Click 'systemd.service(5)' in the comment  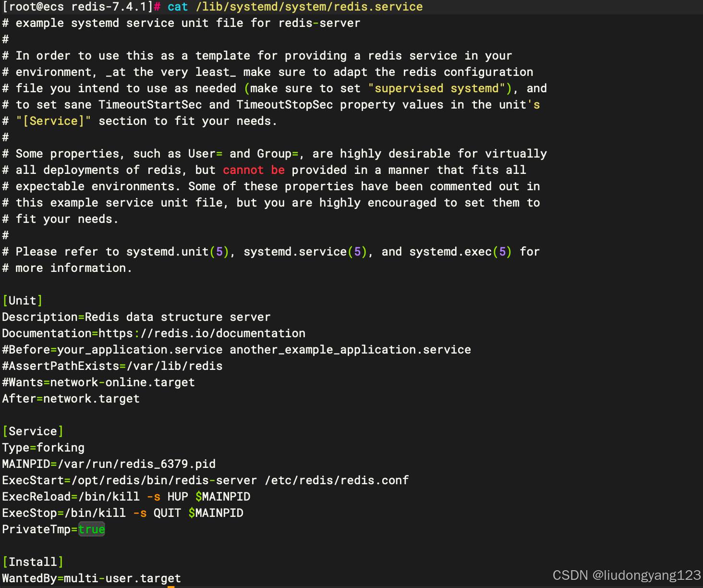point(306,252)
